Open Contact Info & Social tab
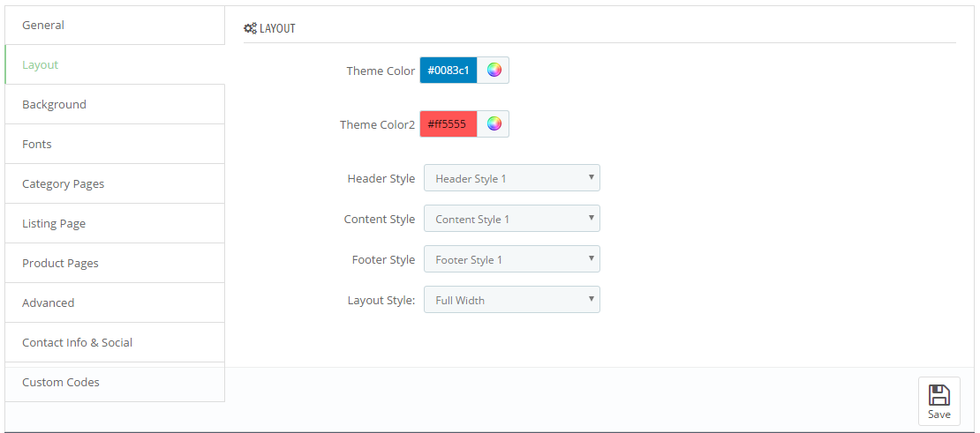Image resolution: width=980 pixels, height=433 pixels. point(115,342)
